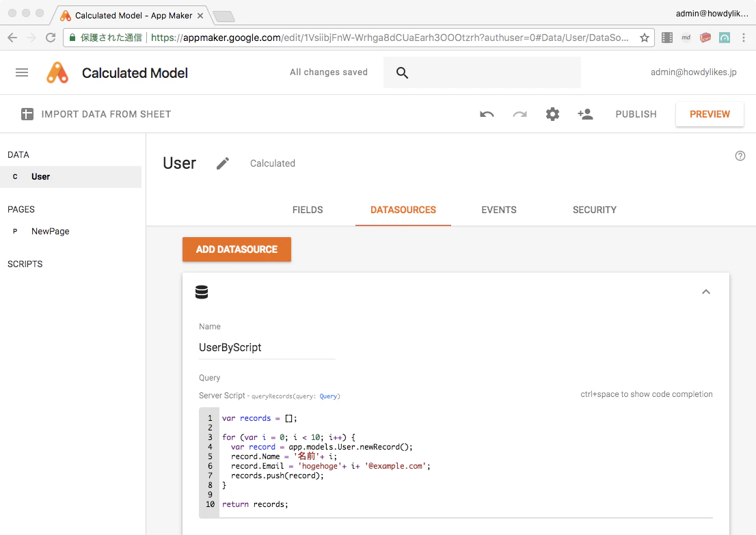Image resolution: width=756 pixels, height=535 pixels.
Task: Go back in browser history
Action: (12, 38)
